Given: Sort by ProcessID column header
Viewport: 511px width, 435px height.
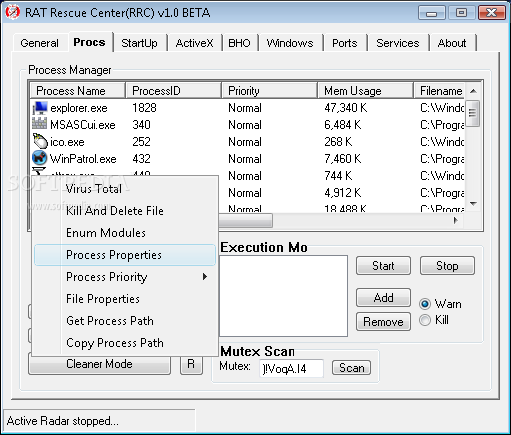Looking at the screenshot, I should 173,91.
